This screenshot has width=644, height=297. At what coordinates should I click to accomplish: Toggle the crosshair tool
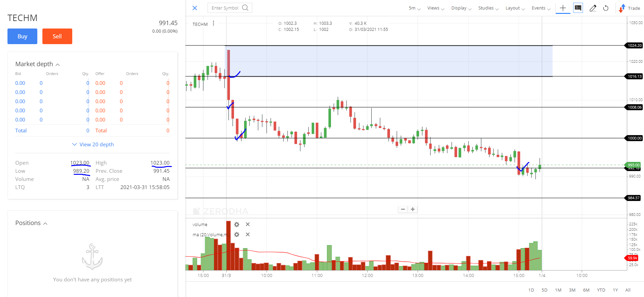pos(563,8)
